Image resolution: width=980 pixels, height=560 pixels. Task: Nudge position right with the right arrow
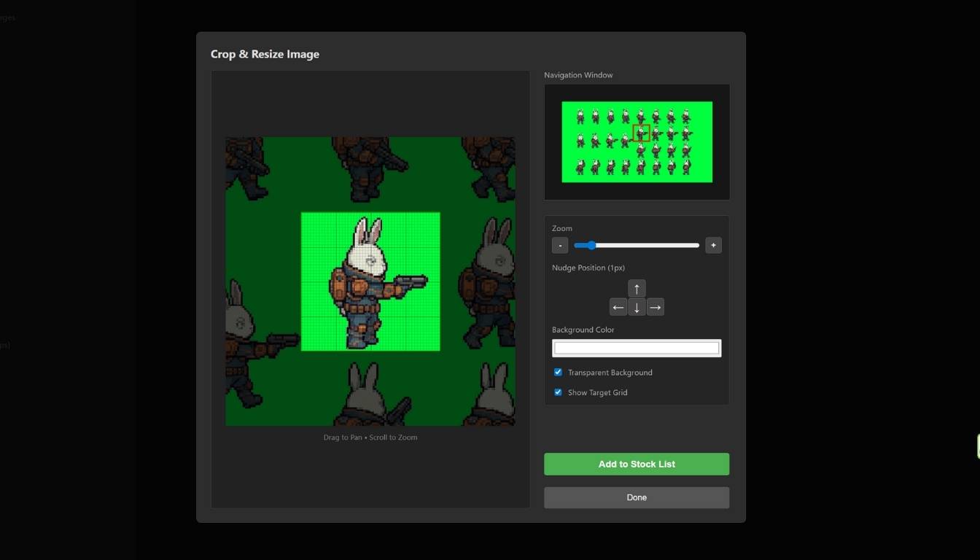655,308
